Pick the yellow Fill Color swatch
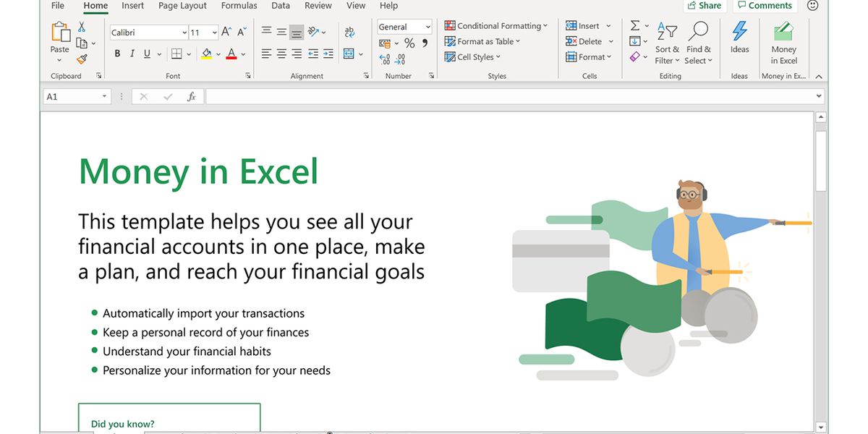Viewport: 868px width, 434px height. click(207, 54)
